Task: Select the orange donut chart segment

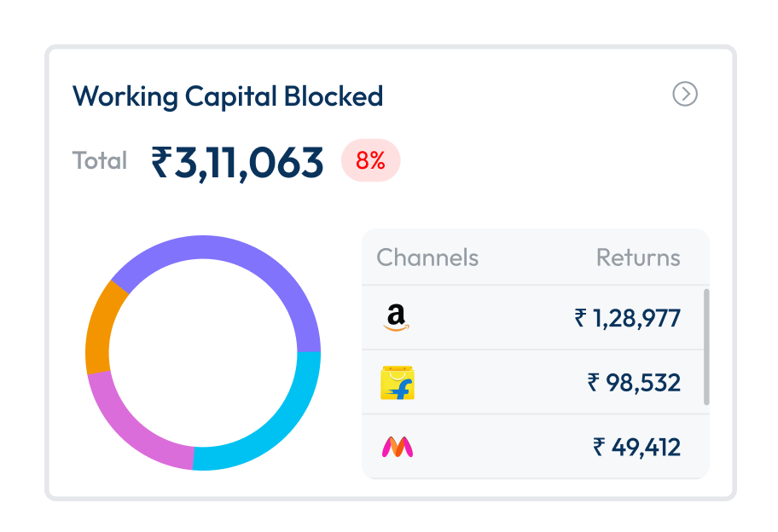Action: coord(102,328)
